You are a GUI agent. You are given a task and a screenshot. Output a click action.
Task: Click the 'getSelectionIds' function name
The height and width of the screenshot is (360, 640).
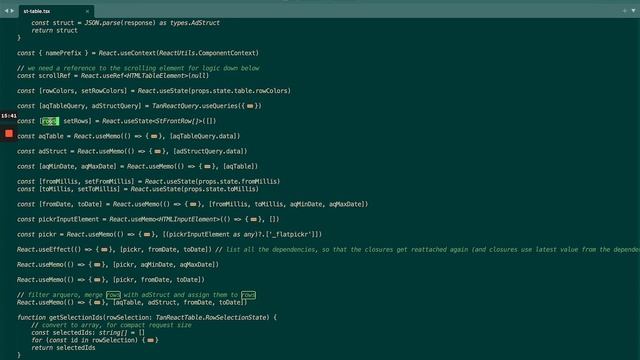[76, 318]
